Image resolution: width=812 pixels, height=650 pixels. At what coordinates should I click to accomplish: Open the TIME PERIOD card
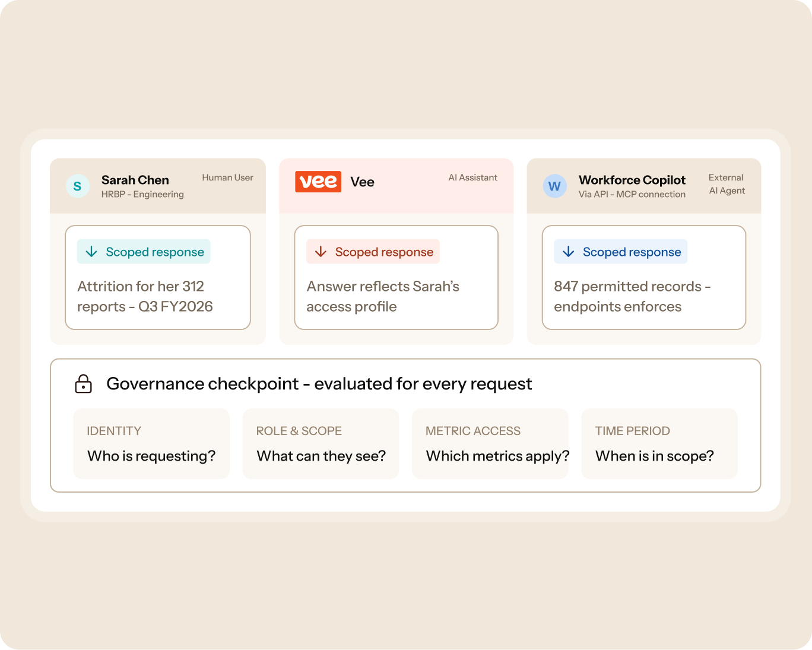[659, 443]
